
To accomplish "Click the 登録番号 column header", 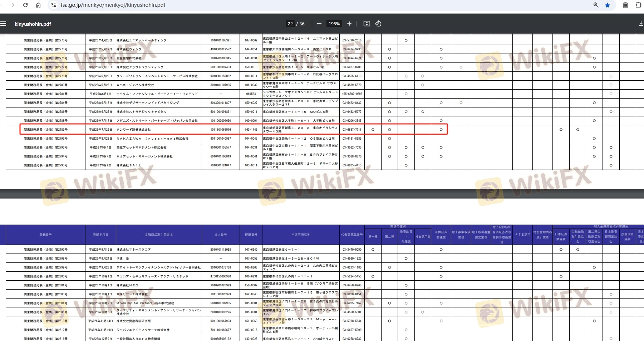I will (x=45, y=235).
